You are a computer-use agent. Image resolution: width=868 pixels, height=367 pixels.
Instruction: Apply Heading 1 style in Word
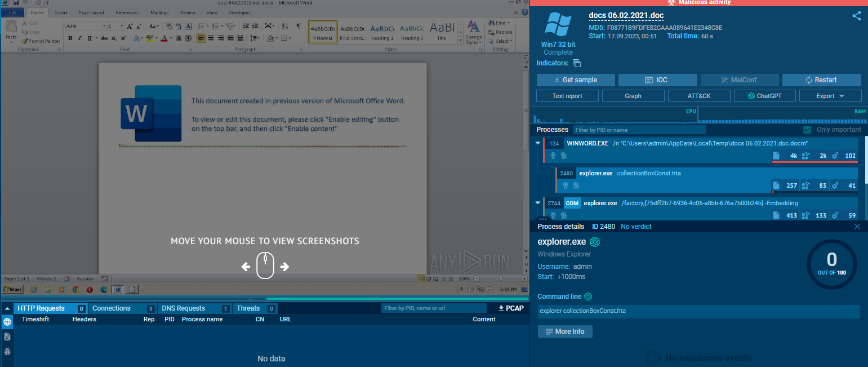382,31
